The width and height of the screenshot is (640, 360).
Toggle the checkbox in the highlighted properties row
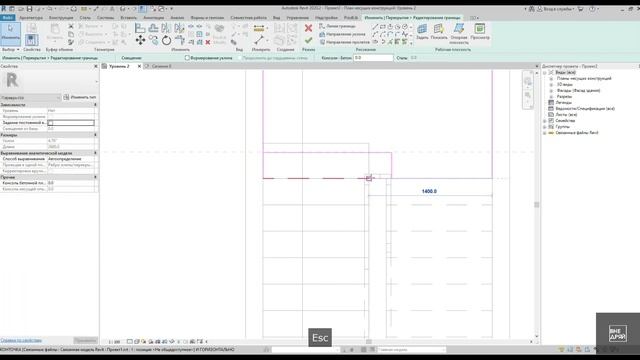click(51, 123)
